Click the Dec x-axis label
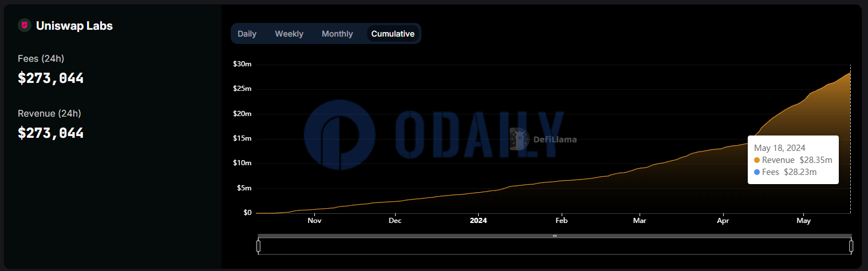868x271 pixels. [394, 220]
